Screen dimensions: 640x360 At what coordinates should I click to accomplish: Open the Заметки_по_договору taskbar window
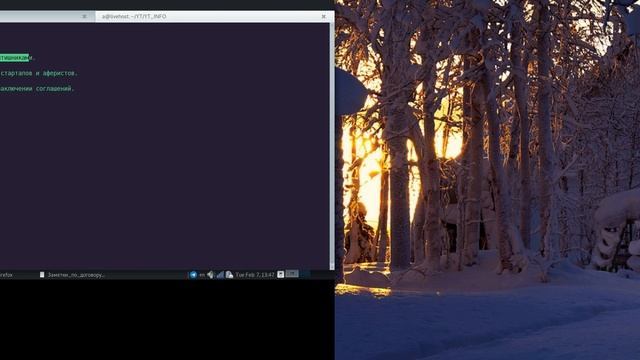(72, 275)
